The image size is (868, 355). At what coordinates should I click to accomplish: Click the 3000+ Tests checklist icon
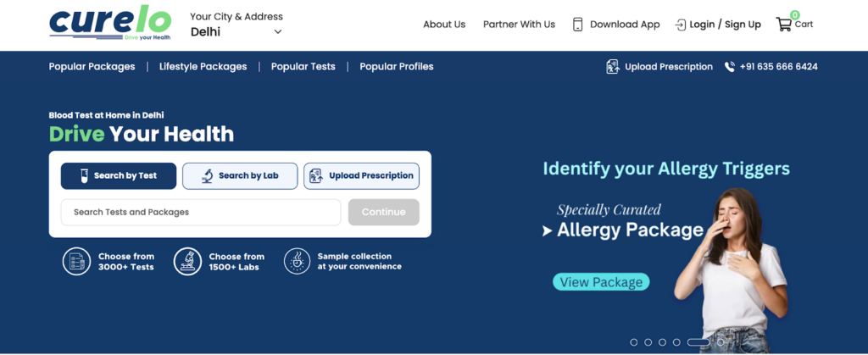(76, 261)
